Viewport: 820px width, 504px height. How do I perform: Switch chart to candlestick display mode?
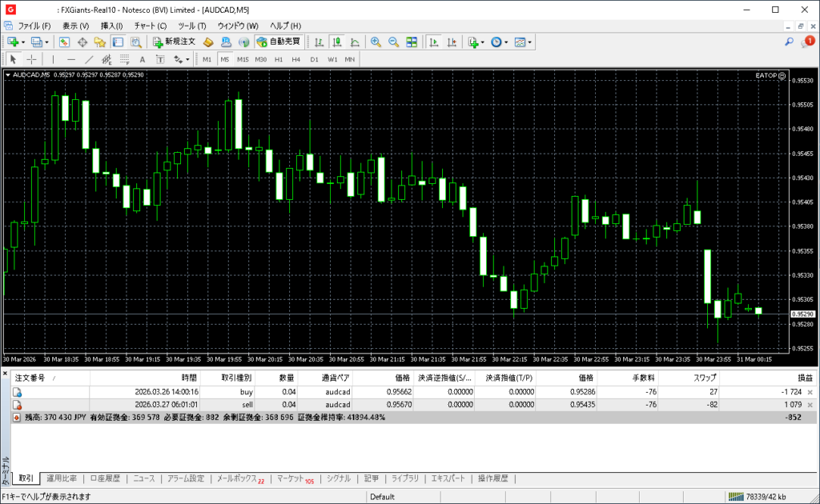tap(337, 42)
